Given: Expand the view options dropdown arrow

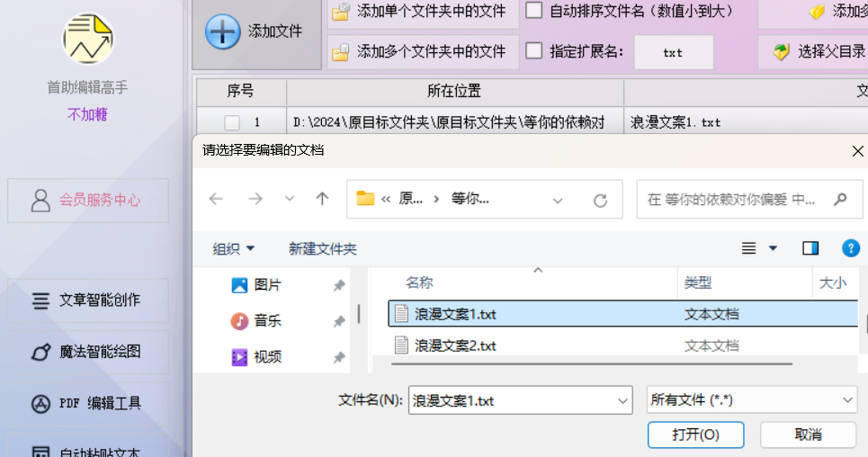Looking at the screenshot, I should pyautogui.click(x=773, y=248).
